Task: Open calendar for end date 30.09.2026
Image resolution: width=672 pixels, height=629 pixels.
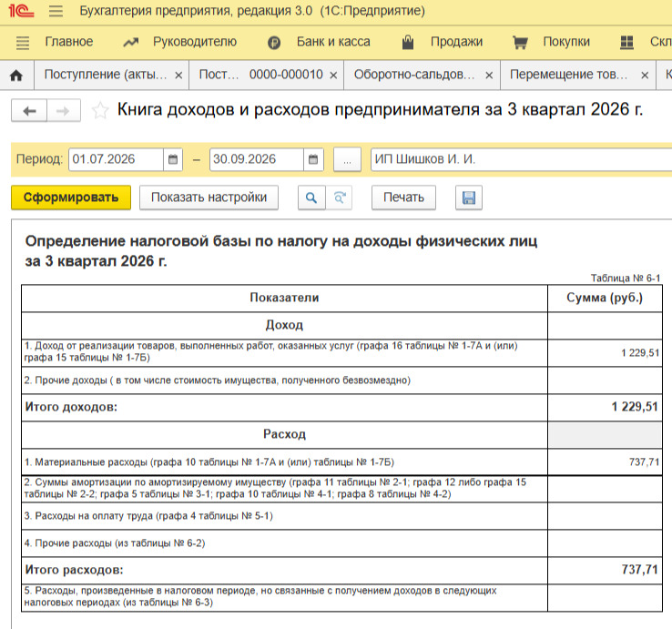Action: [x=313, y=159]
